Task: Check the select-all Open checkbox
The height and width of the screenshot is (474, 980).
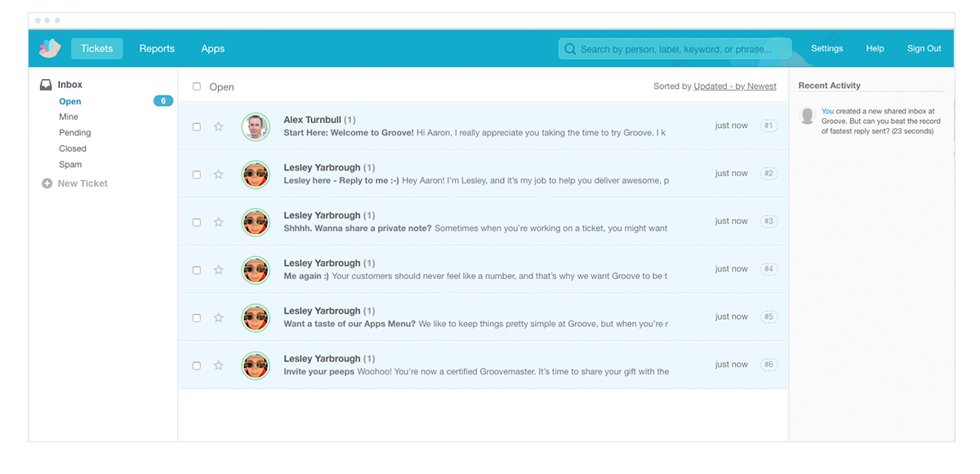Action: tap(197, 86)
